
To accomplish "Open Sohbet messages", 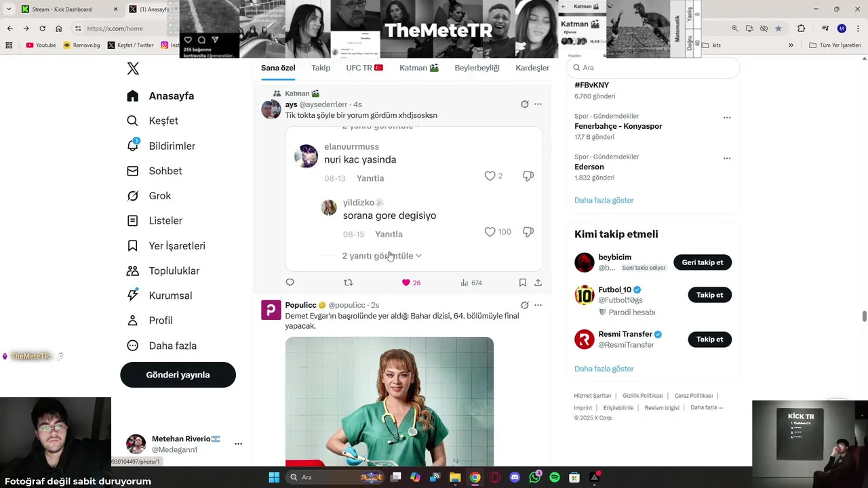I will coord(155,171).
